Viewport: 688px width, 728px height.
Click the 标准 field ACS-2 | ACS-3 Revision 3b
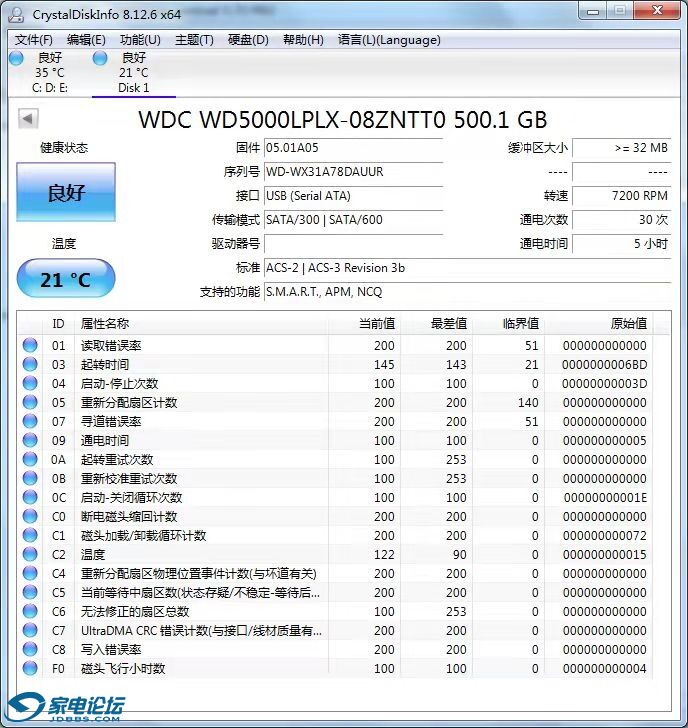[x=467, y=268]
